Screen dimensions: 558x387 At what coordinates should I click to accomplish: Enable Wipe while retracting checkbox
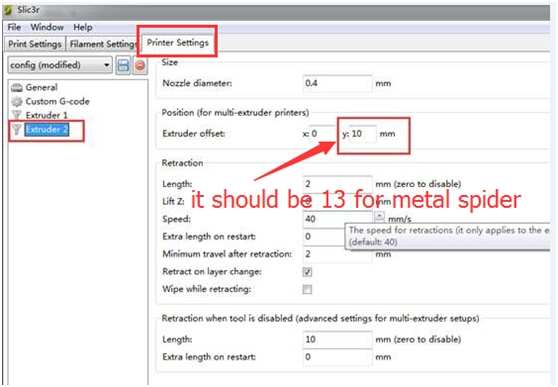pos(307,289)
